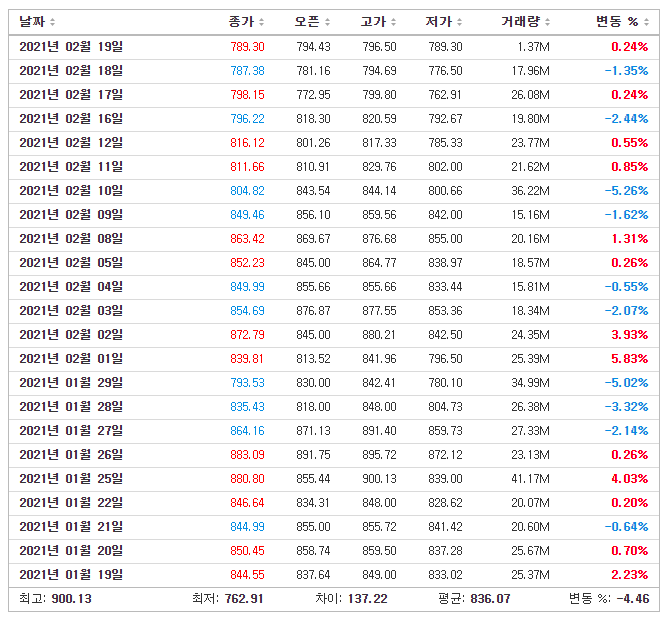Click the 4.03% change value
Screen dimensions: 667x620
click(x=630, y=479)
